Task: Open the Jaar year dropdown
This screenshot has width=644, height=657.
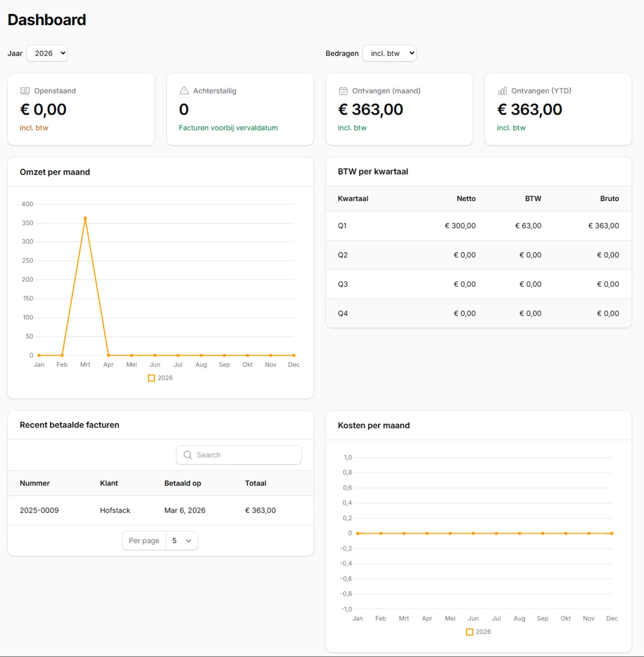Action: coord(47,53)
